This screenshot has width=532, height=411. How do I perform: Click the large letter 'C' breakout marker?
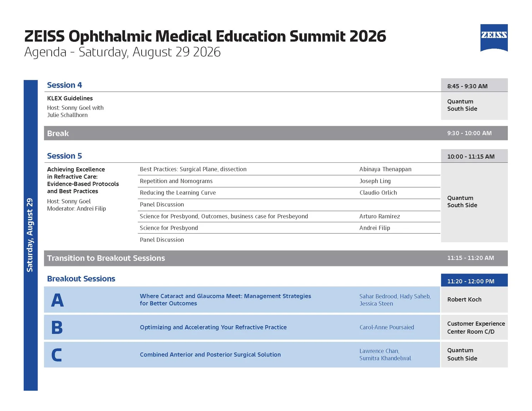tap(56, 355)
